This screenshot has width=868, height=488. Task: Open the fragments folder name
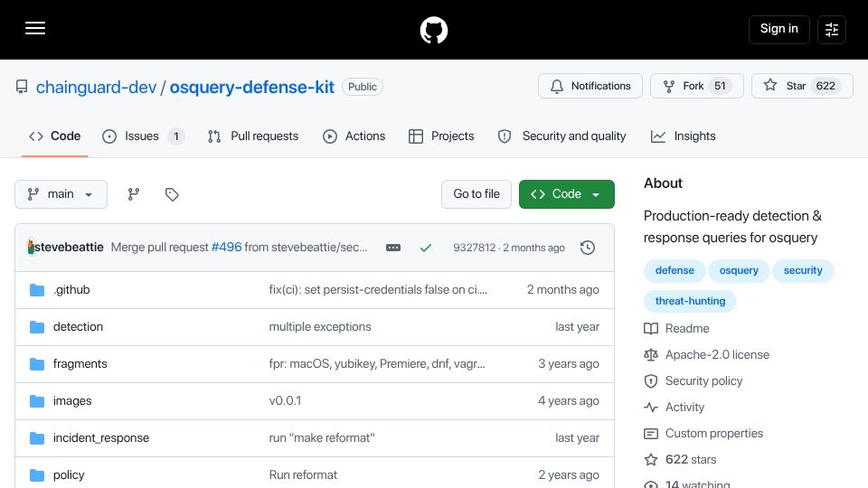point(80,364)
